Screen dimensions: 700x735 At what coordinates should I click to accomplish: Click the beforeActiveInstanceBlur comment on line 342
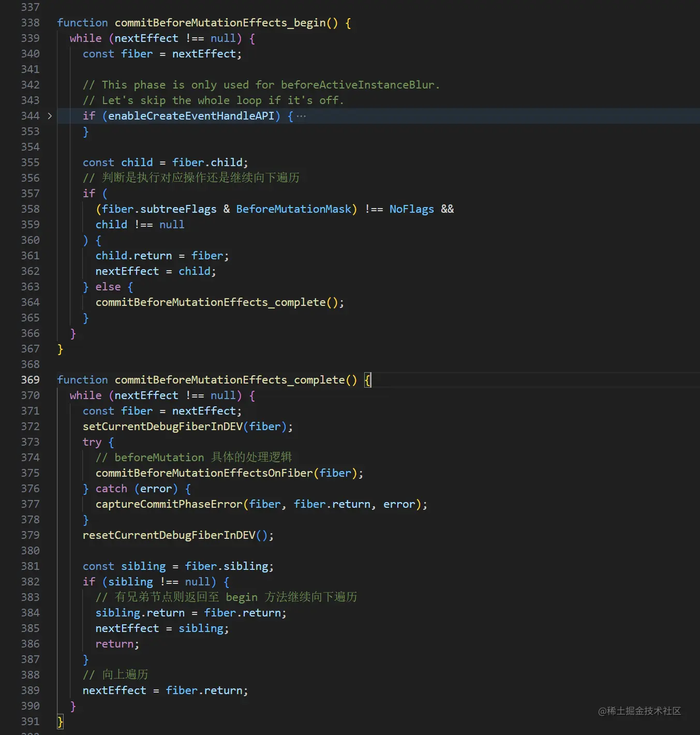[x=261, y=85]
